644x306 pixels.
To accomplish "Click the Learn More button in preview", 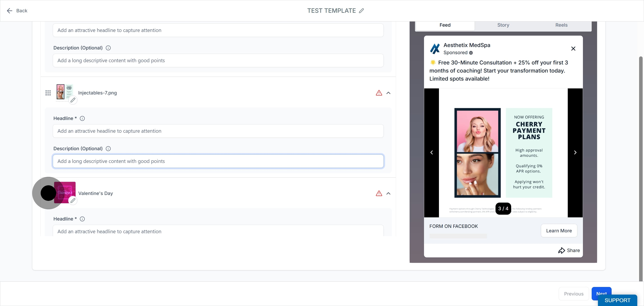I will coord(559,231).
